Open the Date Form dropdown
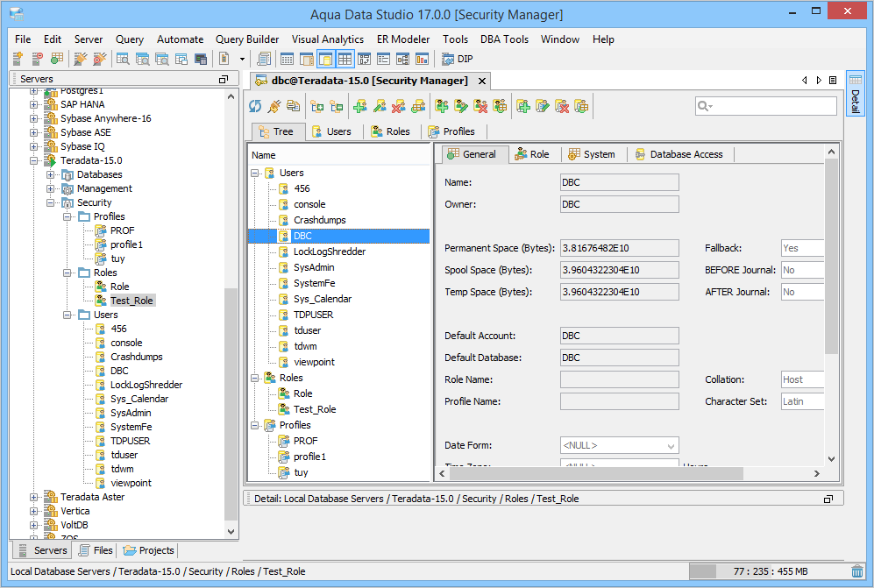 tap(671, 446)
